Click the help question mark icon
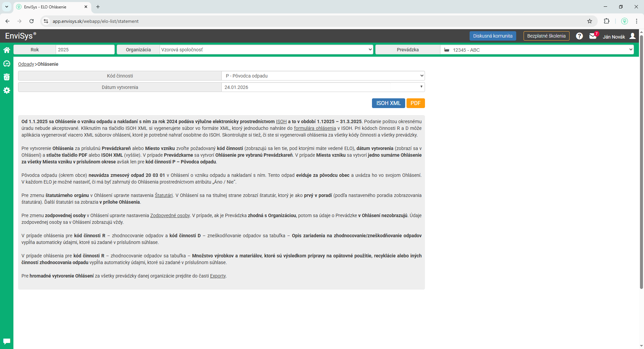The height and width of the screenshot is (349, 644). [x=579, y=36]
